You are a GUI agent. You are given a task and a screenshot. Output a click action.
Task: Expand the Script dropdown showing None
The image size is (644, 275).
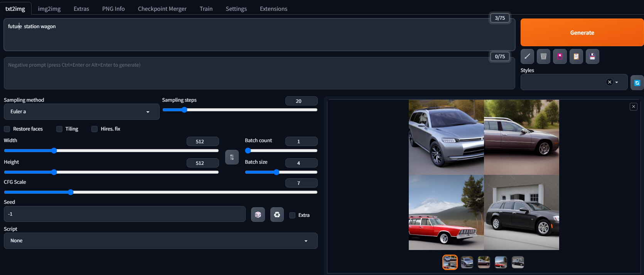(x=161, y=241)
